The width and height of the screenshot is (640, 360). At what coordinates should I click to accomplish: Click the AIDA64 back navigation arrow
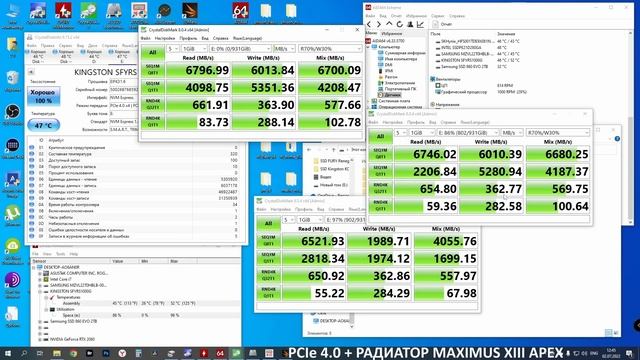point(369,24)
